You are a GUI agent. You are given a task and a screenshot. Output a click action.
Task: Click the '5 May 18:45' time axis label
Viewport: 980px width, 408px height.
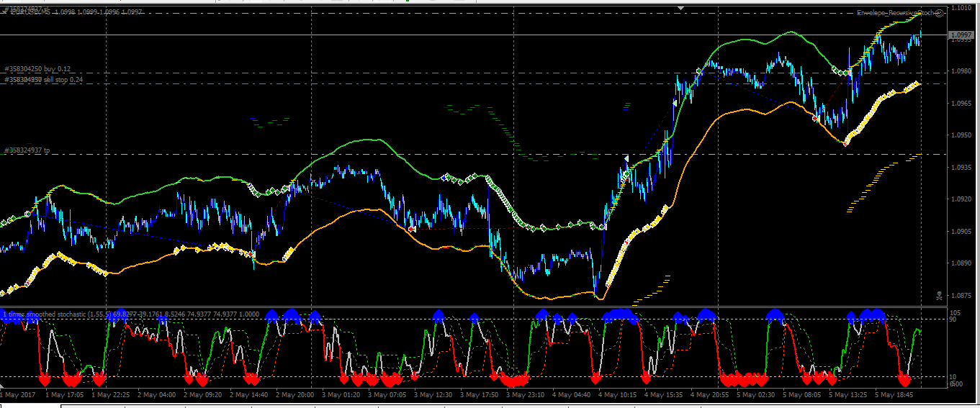[x=894, y=395]
